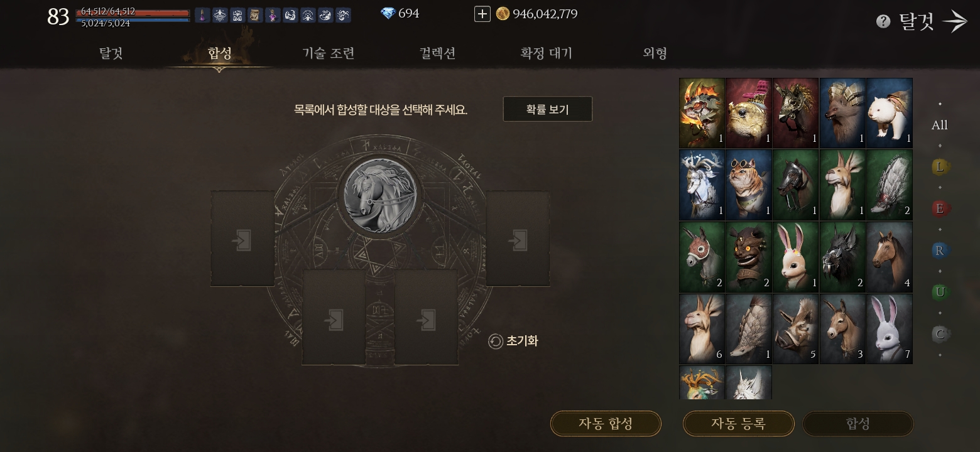Switch to the 기술 조련 tab
Image resolution: width=980 pixels, height=452 pixels.
tap(329, 53)
